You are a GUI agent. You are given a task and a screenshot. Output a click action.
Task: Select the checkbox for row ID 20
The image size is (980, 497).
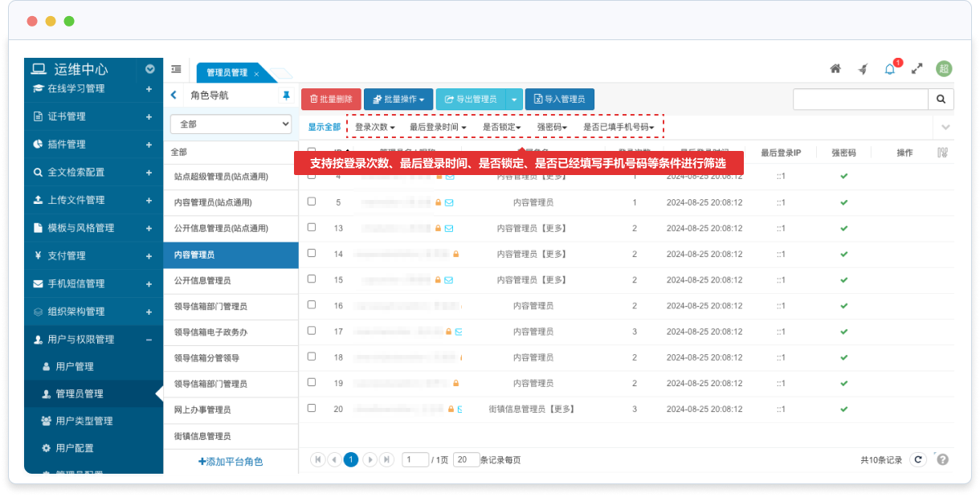[312, 408]
